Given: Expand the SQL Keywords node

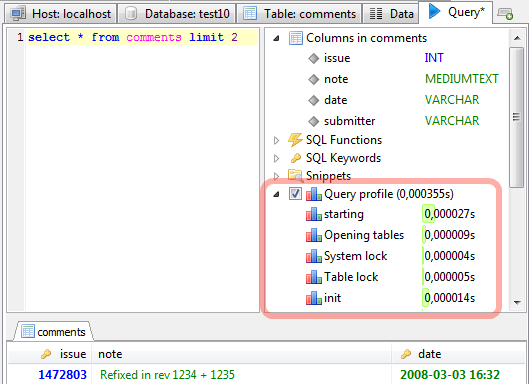Looking at the screenshot, I should point(276,158).
